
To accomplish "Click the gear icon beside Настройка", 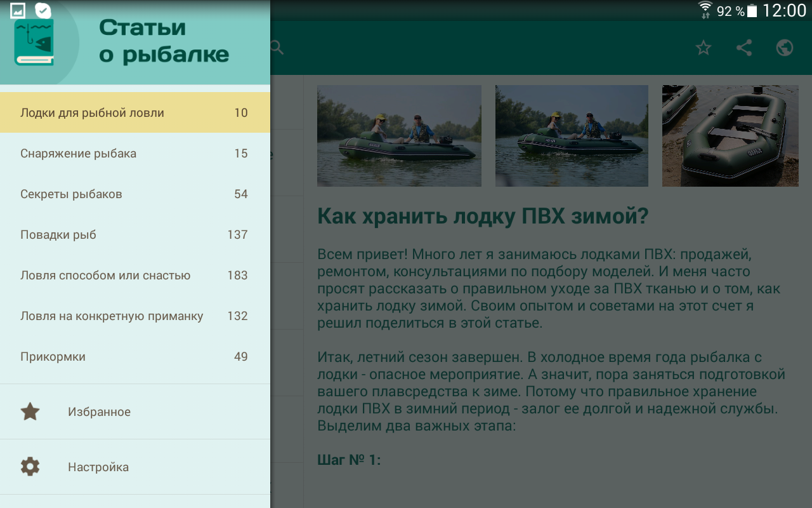I will point(30,467).
